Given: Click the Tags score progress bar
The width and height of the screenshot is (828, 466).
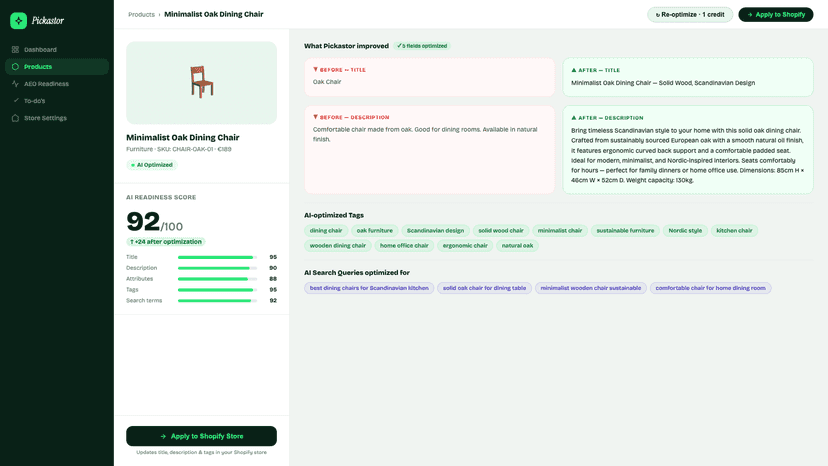Looking at the screenshot, I should [217, 290].
